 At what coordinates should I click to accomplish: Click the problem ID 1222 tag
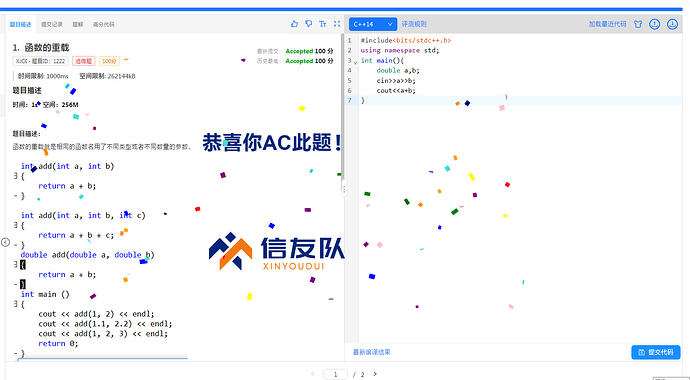pyautogui.click(x=40, y=61)
